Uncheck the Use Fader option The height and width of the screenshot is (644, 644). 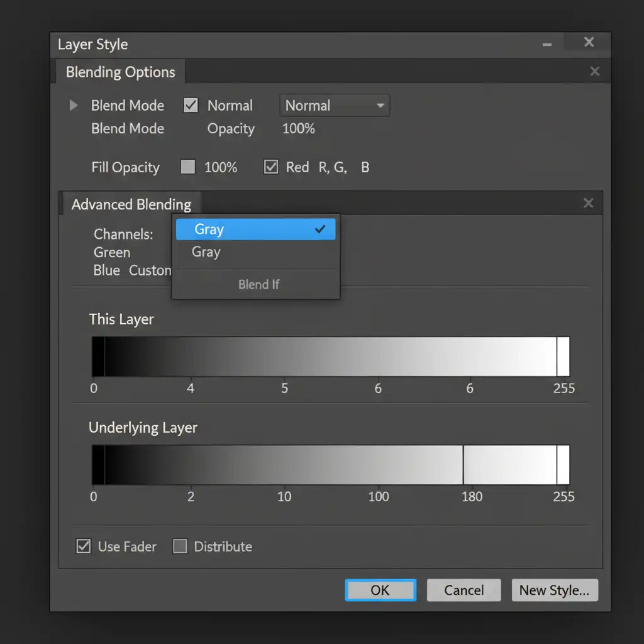[83, 547]
